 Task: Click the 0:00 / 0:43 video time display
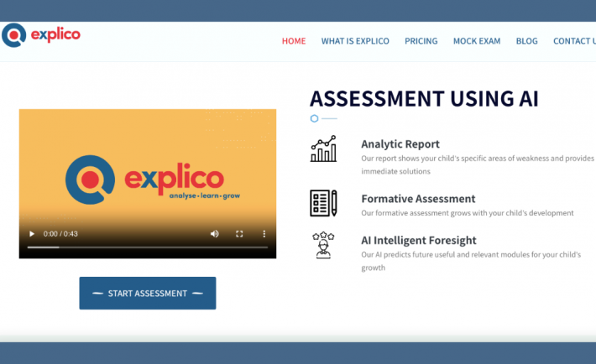coord(60,234)
